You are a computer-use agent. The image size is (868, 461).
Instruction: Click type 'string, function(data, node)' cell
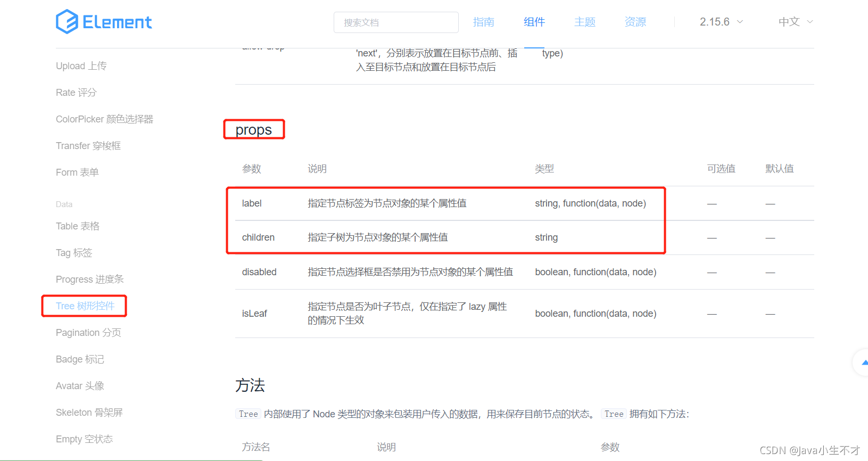point(590,203)
